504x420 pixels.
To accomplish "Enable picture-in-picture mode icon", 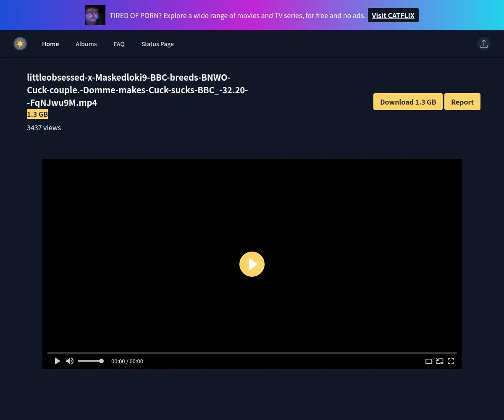I will (x=440, y=361).
